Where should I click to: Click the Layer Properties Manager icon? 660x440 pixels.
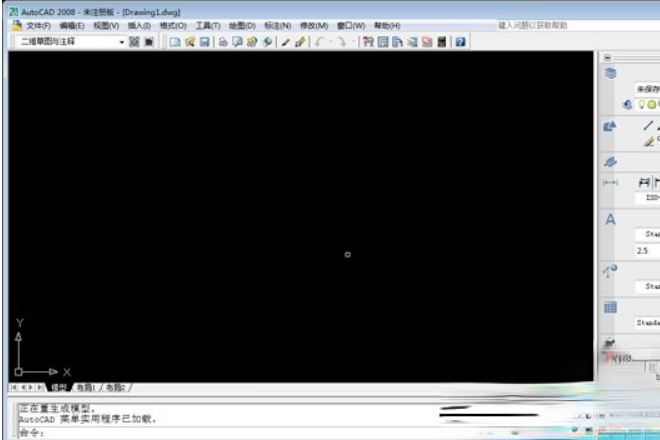click(x=628, y=104)
